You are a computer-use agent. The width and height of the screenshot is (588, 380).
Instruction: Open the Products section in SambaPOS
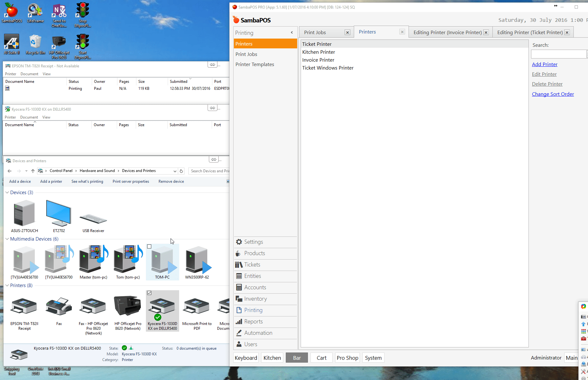point(265,253)
